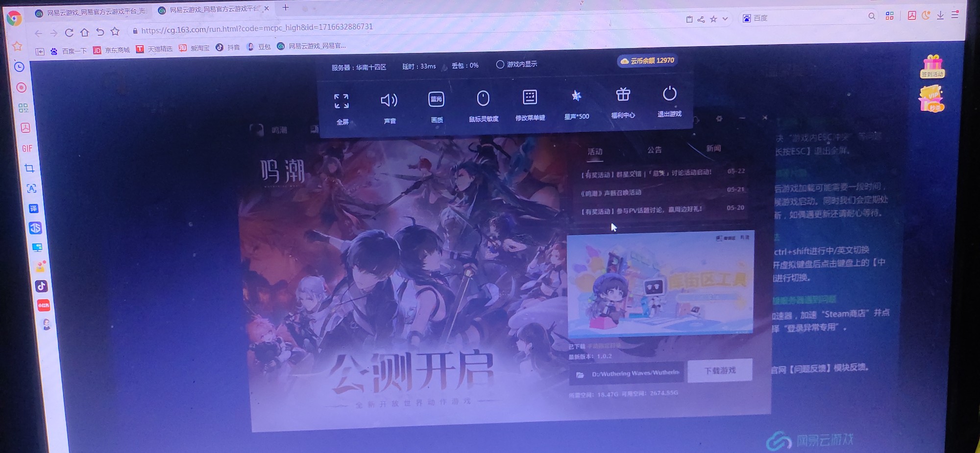Viewport: 980px width, 453px height.
Task: Open the 天猫精选 bookmark
Action: 154,49
